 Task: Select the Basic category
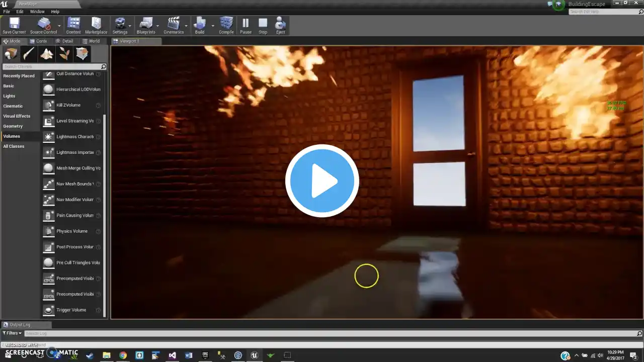coord(9,86)
